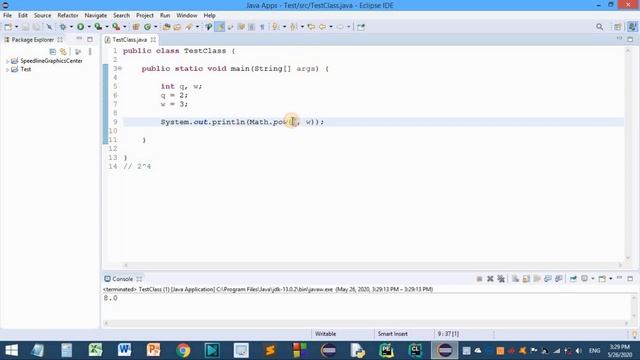The height and width of the screenshot is (360, 640).
Task: Open the New Console View dropdown
Action: coord(611,279)
